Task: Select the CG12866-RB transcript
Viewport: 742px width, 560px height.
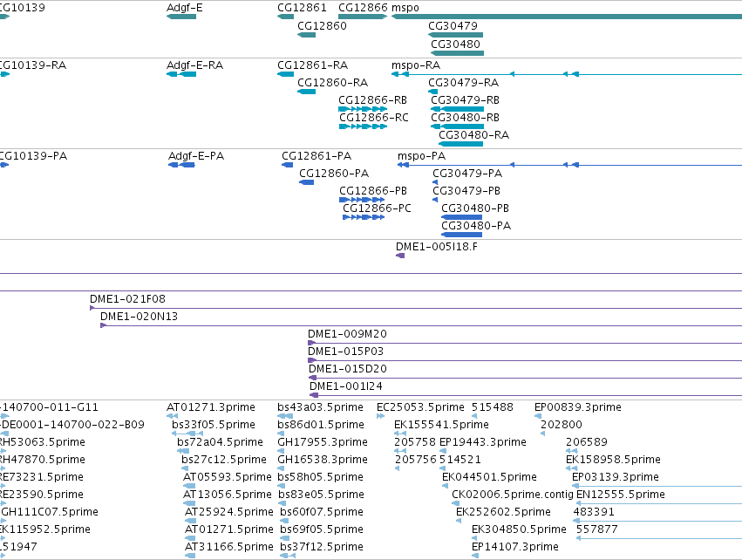Action: coord(363,109)
